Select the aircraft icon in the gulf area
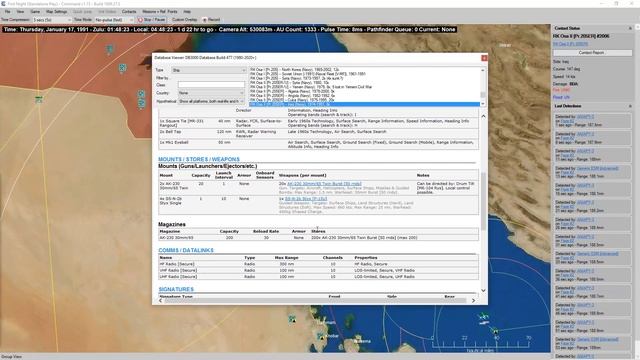Screen dimensions: 640x360 483,316
